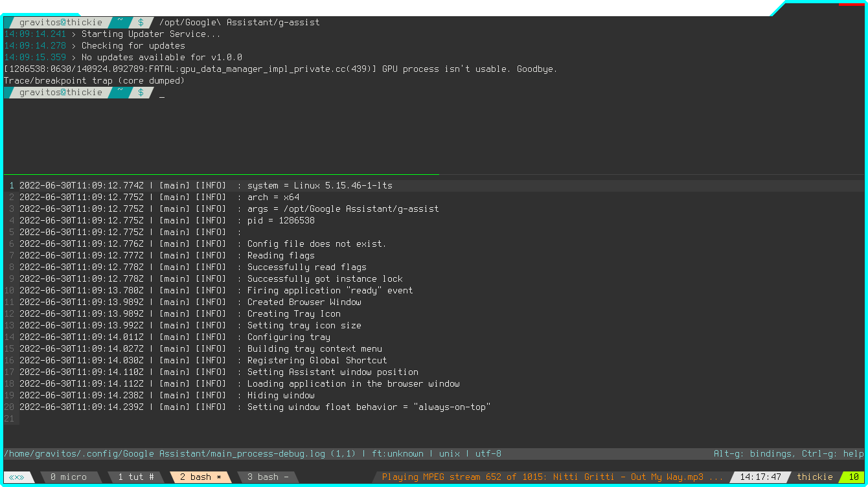868x487 pixels.
Task: Click the "thickie" hostname in the status bar
Action: point(815,477)
